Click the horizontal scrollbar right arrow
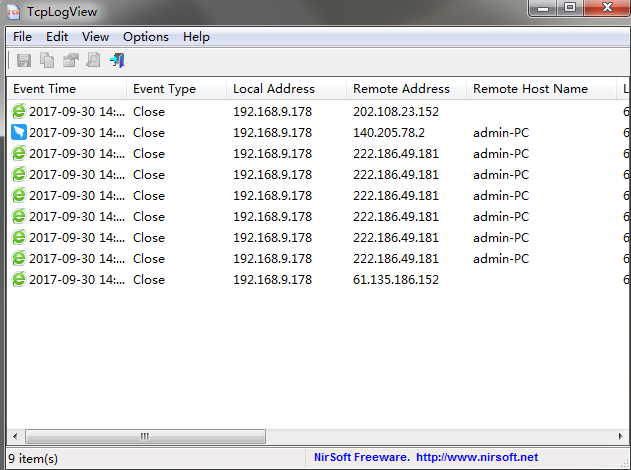Image resolution: width=631 pixels, height=470 pixels. tap(620, 436)
